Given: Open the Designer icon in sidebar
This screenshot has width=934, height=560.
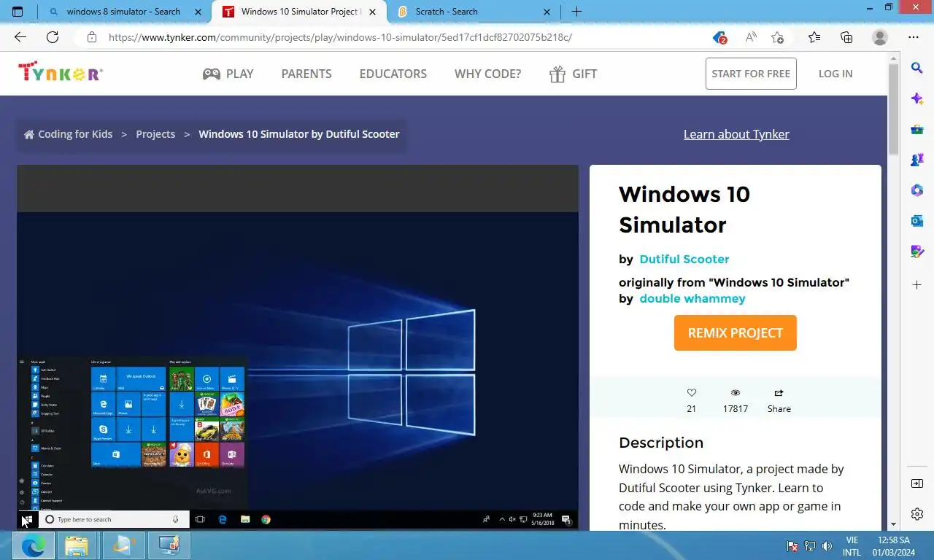Looking at the screenshot, I should (x=917, y=252).
